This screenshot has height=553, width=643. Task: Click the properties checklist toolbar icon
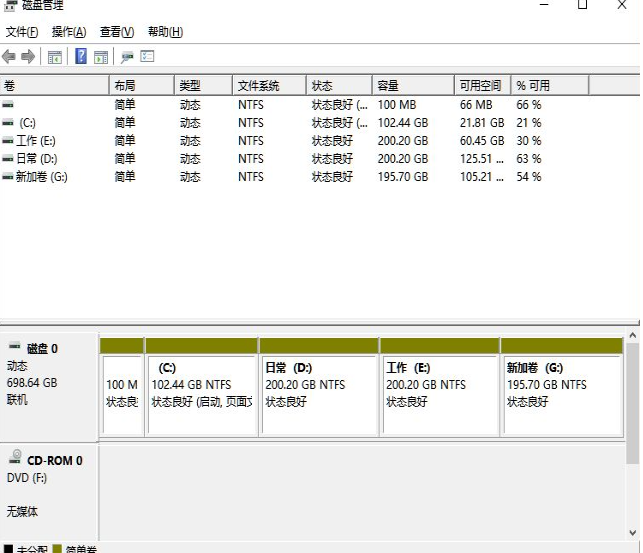click(148, 57)
